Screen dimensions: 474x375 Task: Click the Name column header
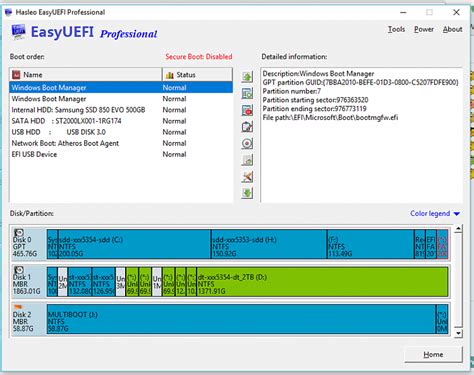coord(86,75)
